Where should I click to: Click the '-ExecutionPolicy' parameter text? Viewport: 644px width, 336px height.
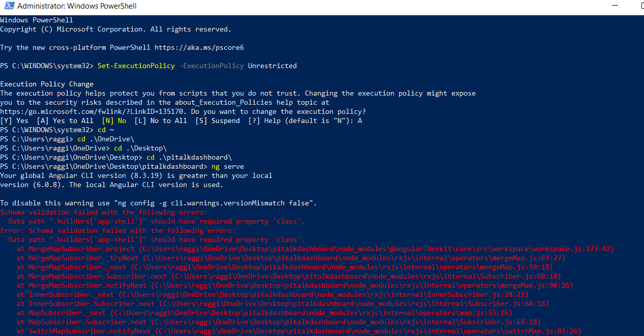click(x=211, y=66)
